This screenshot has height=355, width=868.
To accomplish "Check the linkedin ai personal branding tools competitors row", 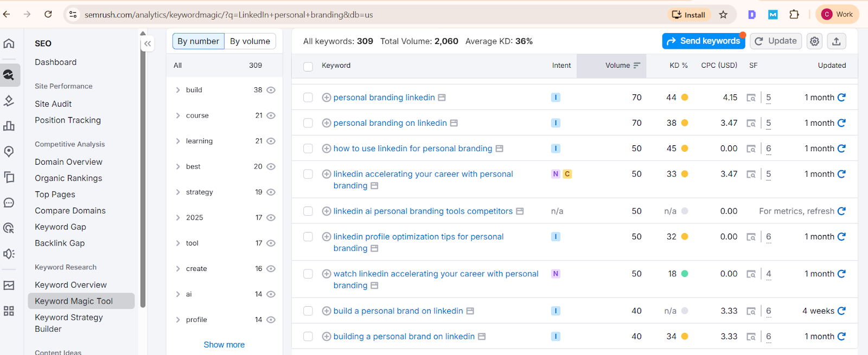I will pos(308,211).
